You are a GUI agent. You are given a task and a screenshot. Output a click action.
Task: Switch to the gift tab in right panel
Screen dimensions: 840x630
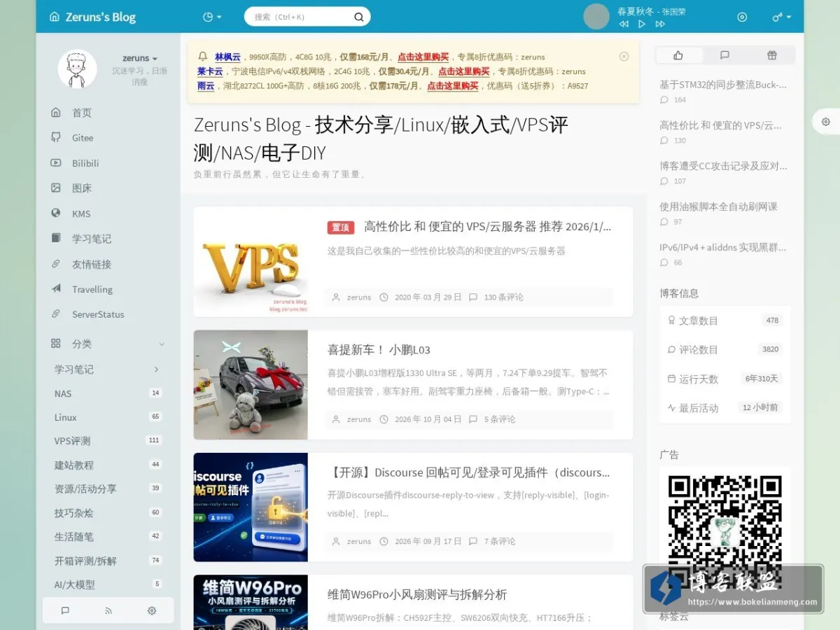(771, 55)
